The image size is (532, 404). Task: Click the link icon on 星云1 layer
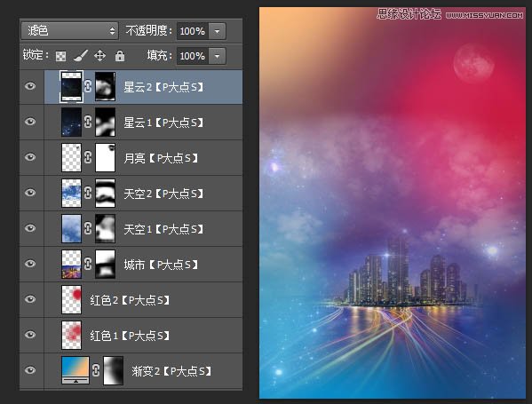pyautogui.click(x=88, y=122)
